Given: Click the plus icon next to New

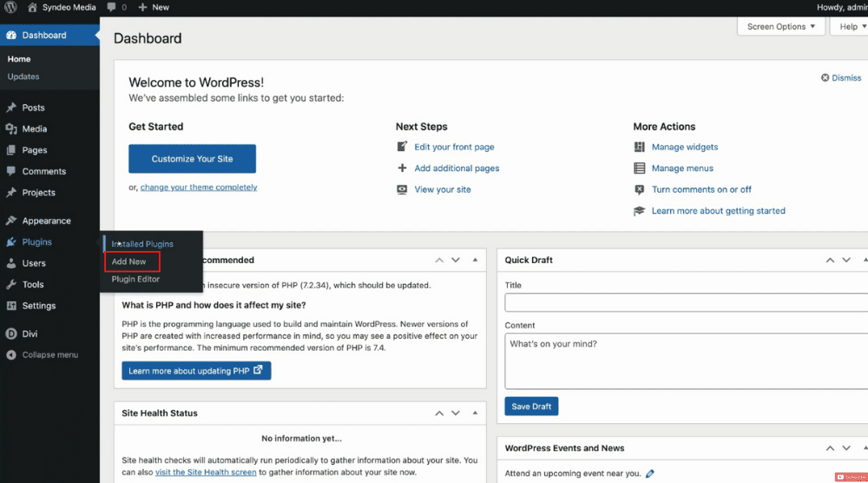Looking at the screenshot, I should 143,7.
